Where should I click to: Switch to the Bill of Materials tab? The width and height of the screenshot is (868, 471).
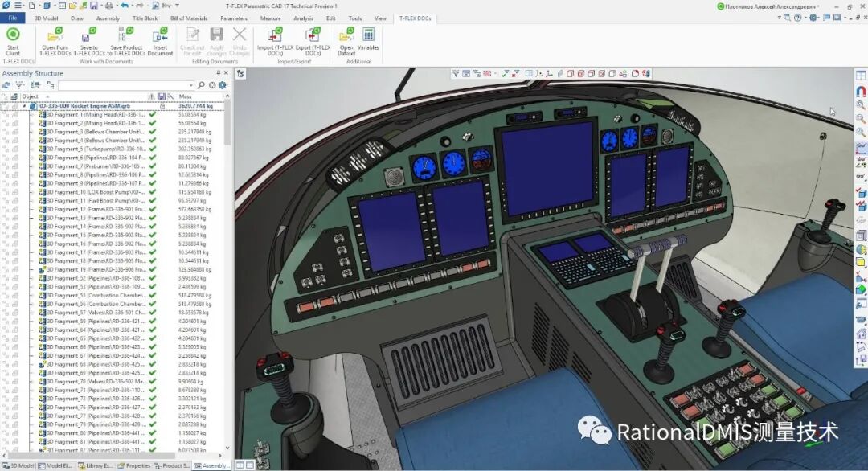coord(189,18)
